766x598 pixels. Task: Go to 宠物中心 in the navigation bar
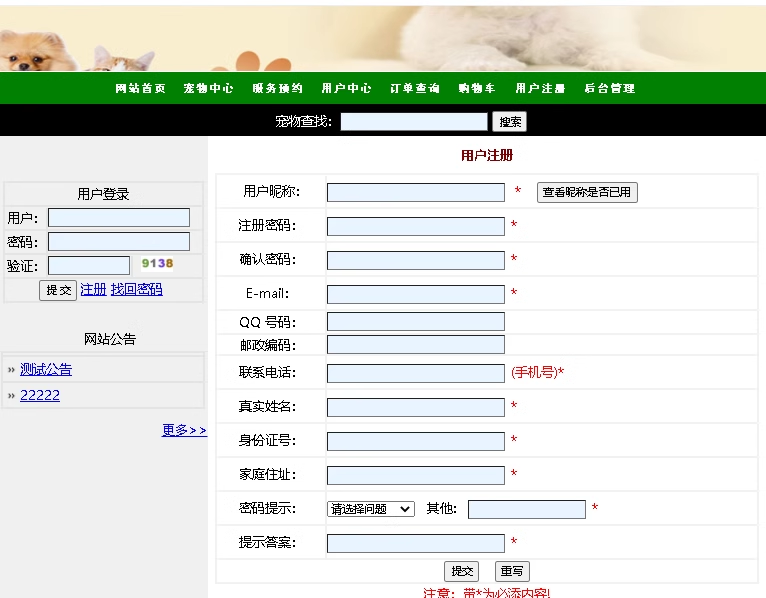tap(209, 88)
